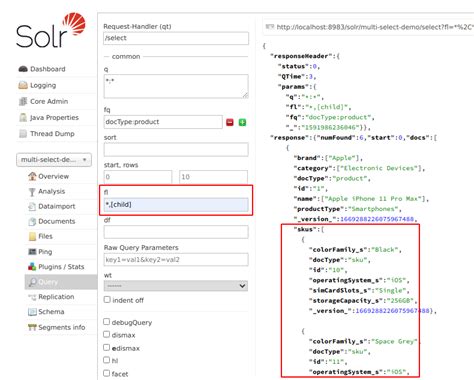Screen dimensions: 474x380
Task: Select the Files menu item
Action: 45,236
